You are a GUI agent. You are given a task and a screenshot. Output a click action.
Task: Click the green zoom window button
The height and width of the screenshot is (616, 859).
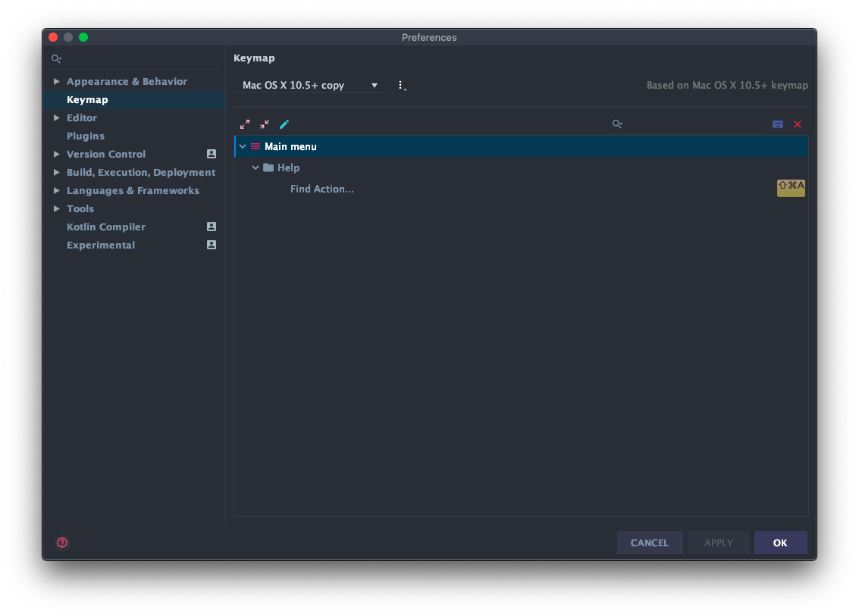tap(83, 37)
